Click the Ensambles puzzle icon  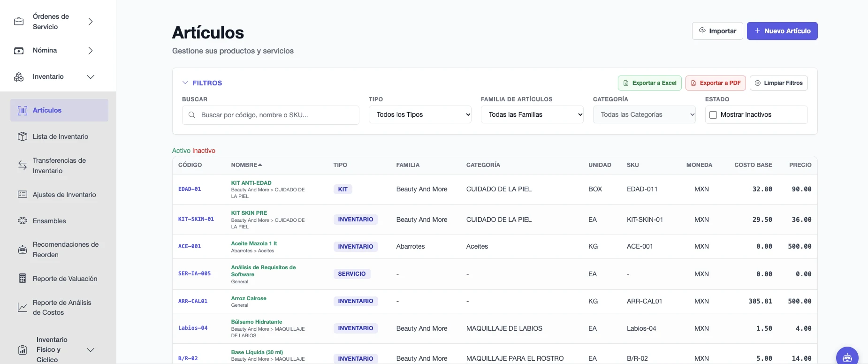[x=23, y=221]
